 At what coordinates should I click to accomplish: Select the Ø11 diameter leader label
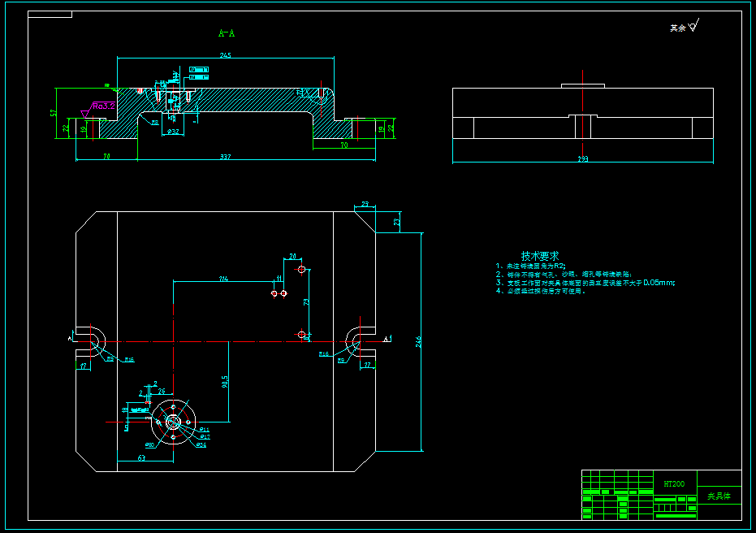(204, 430)
